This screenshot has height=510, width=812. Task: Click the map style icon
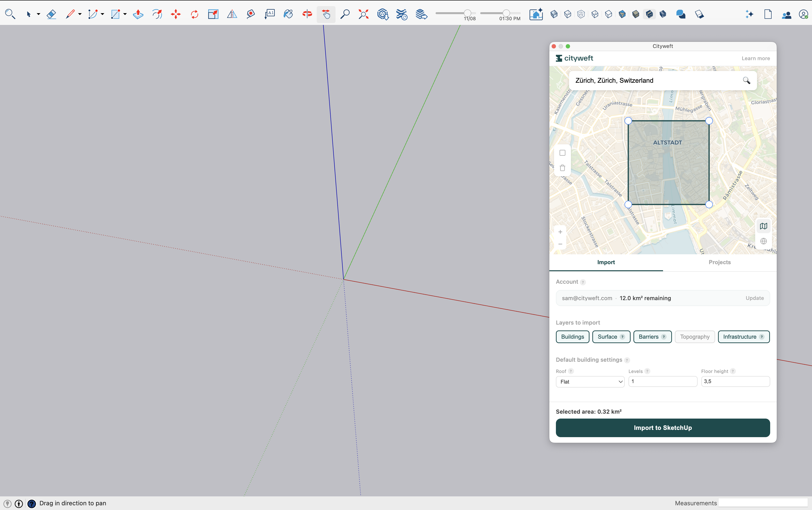pos(763,226)
